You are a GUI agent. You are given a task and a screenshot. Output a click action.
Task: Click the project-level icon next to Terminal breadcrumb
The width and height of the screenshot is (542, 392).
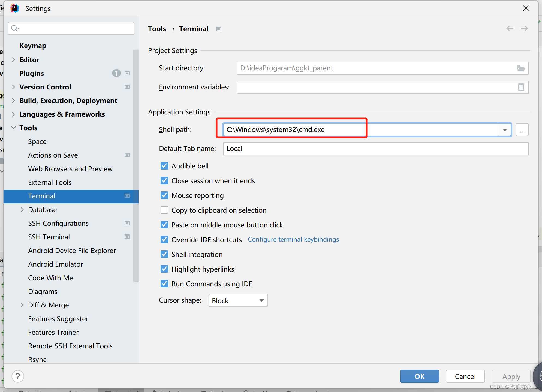pyautogui.click(x=218, y=29)
